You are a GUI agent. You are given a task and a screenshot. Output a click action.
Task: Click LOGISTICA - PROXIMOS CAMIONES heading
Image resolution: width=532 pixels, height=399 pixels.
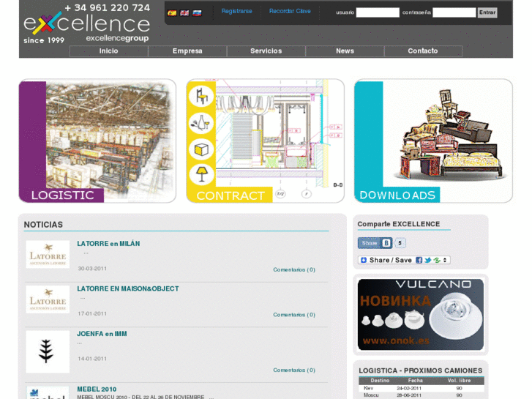421,371
